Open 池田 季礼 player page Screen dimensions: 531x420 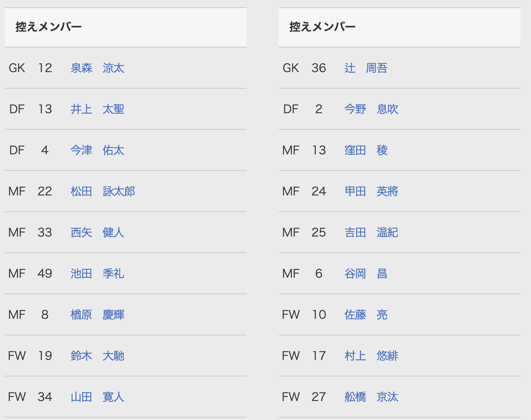97,274
